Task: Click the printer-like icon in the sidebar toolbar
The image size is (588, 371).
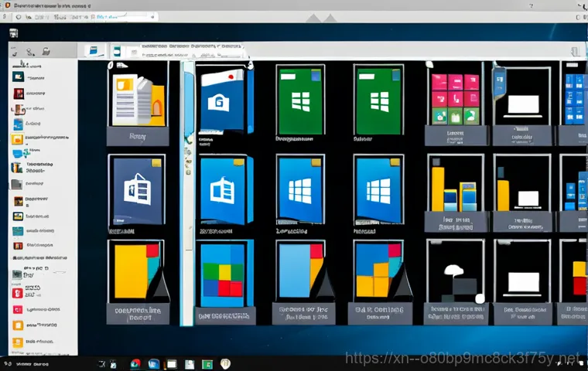Action: [46, 51]
